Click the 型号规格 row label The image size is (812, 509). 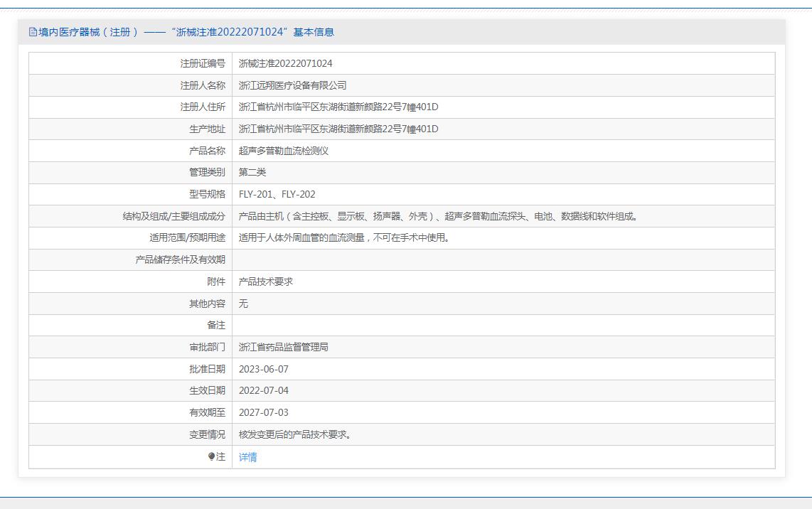pos(207,195)
